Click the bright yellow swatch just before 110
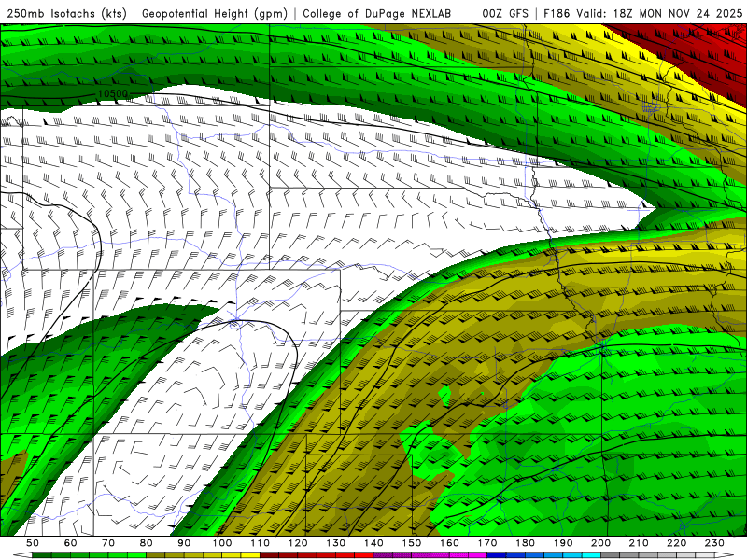 [x=250, y=555]
